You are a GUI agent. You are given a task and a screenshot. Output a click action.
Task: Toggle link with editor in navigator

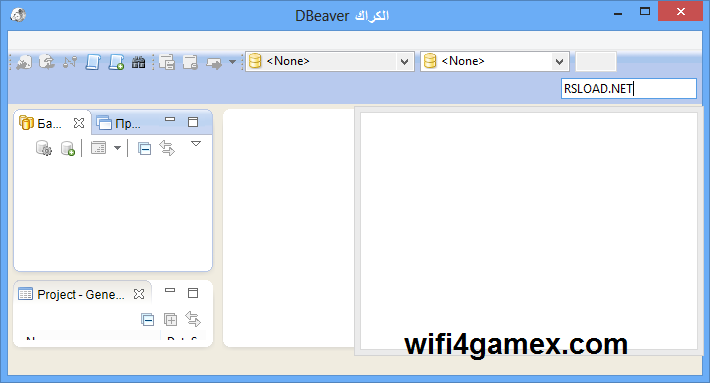(x=167, y=148)
